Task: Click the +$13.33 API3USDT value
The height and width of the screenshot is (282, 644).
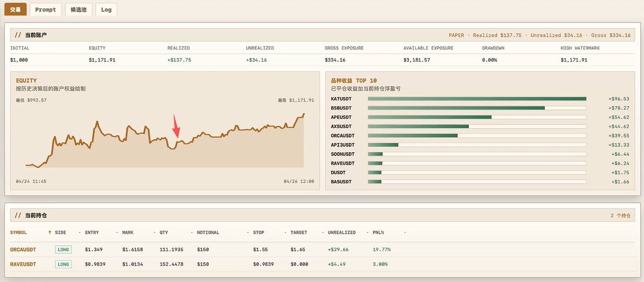Action: click(619, 145)
